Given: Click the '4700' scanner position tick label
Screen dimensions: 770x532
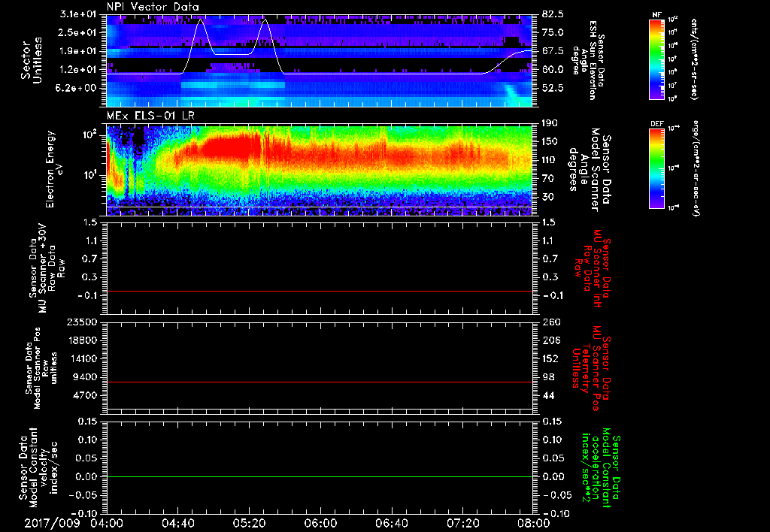Looking at the screenshot, I should (85, 395).
